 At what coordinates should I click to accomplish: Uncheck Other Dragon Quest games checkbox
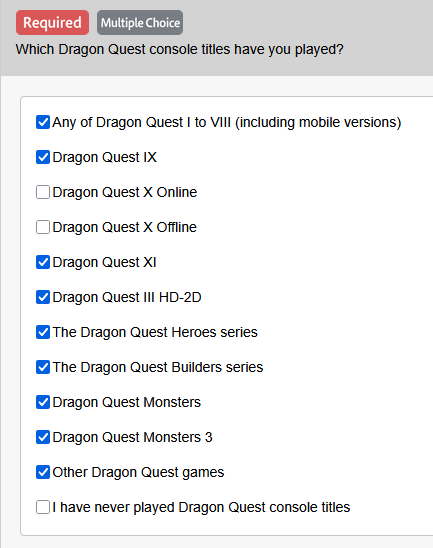43,472
